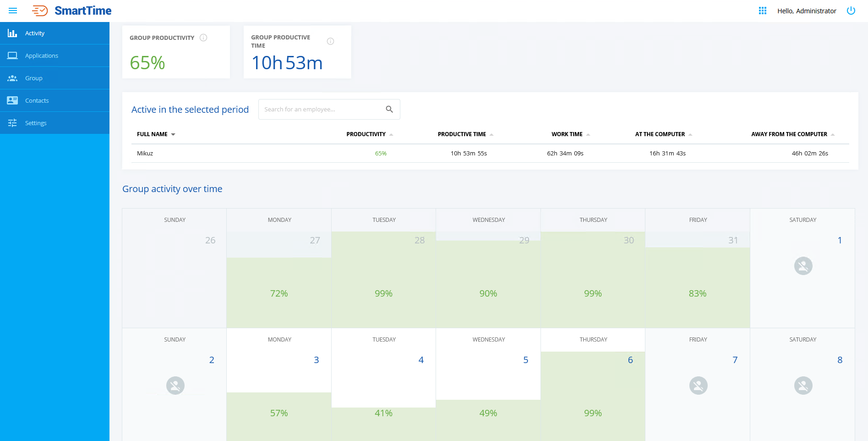Click the apps grid icon

763,11
